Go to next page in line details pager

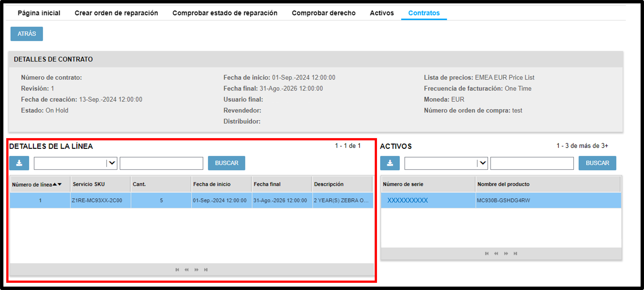(x=197, y=270)
